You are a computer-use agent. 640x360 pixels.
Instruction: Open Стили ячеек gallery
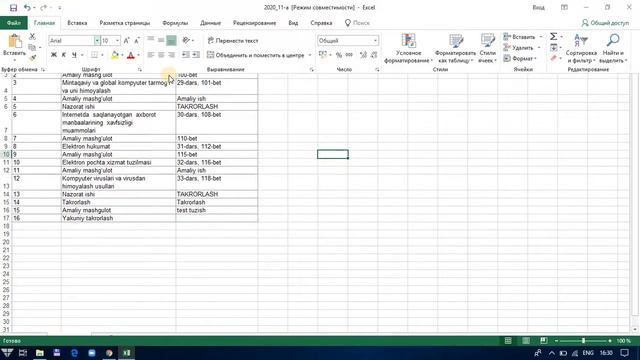point(487,48)
